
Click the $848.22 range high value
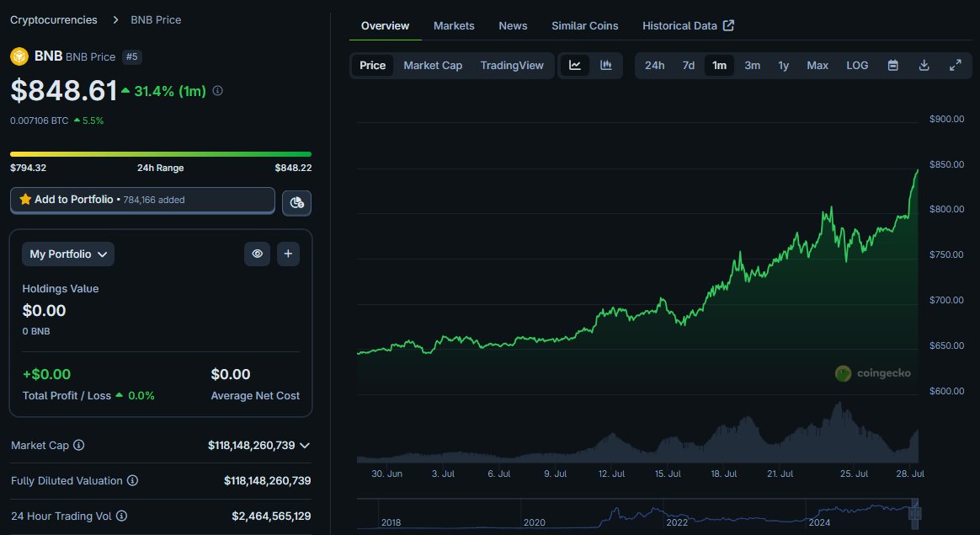(x=293, y=168)
